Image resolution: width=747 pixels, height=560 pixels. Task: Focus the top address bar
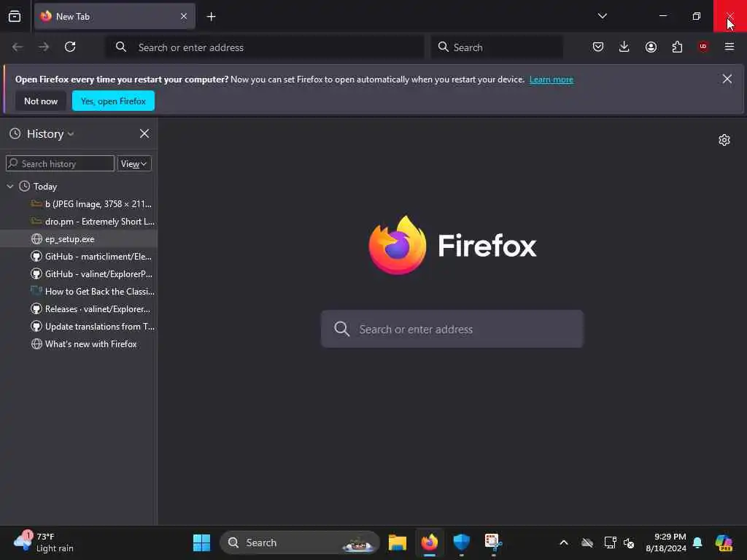(x=265, y=47)
